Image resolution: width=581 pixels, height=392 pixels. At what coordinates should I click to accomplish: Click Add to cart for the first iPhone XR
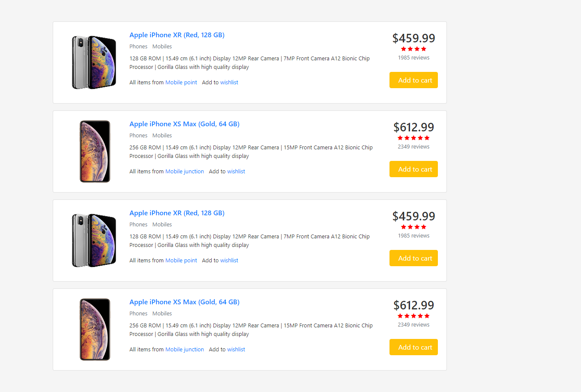pyautogui.click(x=413, y=80)
